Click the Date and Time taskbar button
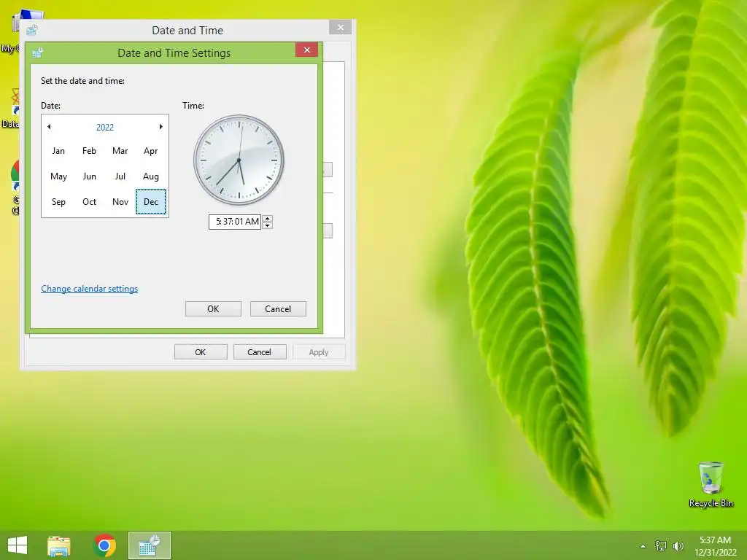Viewport: 747px width, 560px height. (x=149, y=545)
